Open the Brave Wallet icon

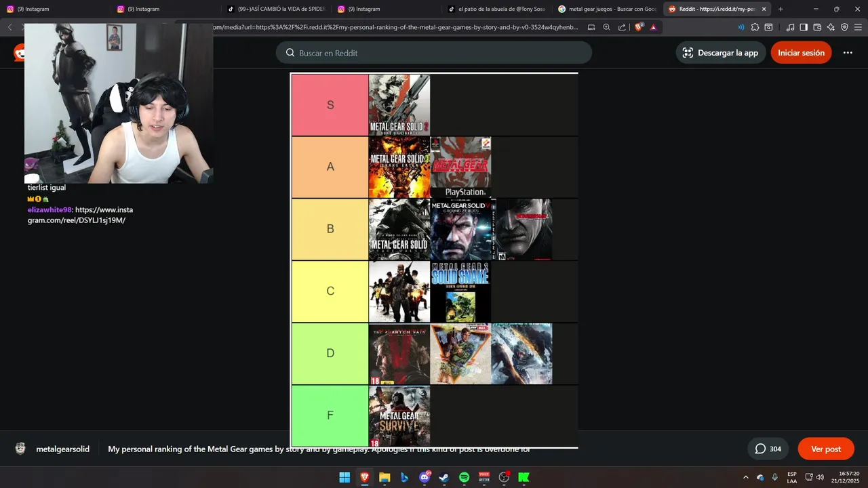coord(817,27)
